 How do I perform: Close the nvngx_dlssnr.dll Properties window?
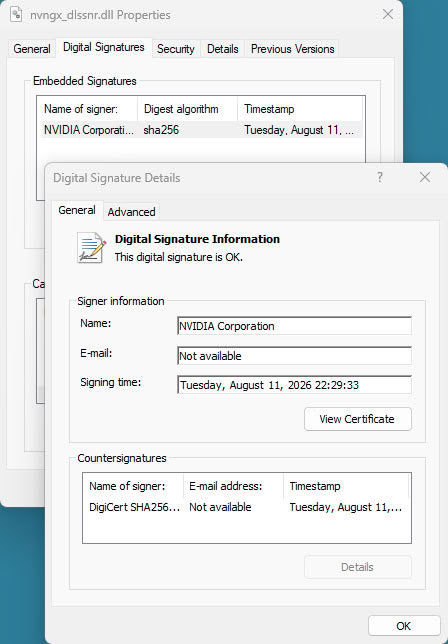click(x=388, y=14)
